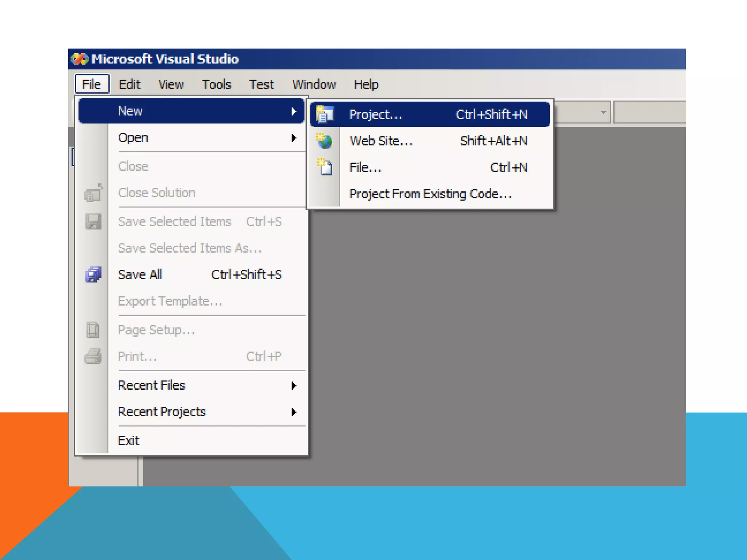Click the New Project icon in submenu

point(324,114)
